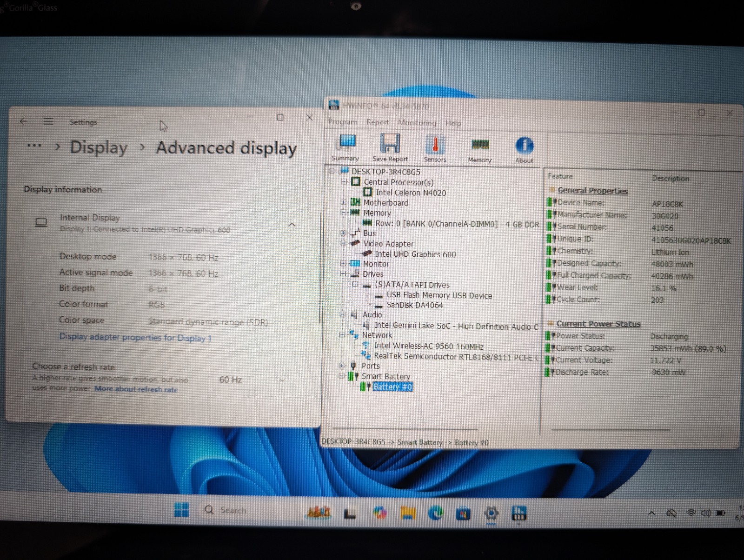This screenshot has width=744, height=560.
Task: Open the Help menu in HWiNFO
Action: tap(453, 123)
